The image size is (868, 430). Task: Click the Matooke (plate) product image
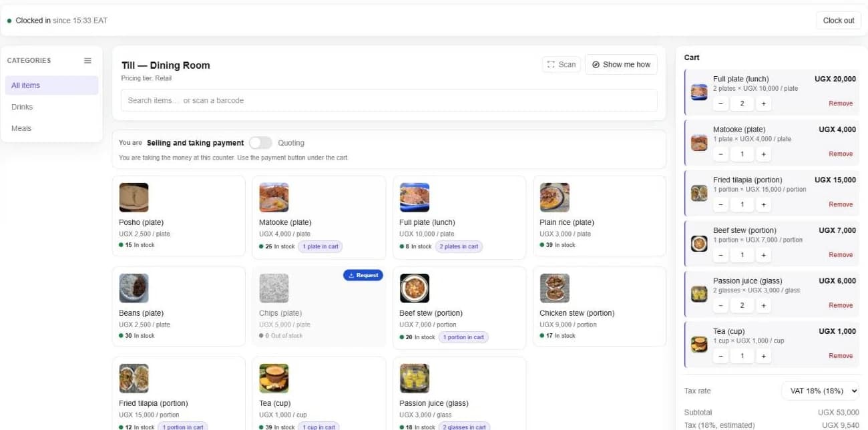coord(274,198)
